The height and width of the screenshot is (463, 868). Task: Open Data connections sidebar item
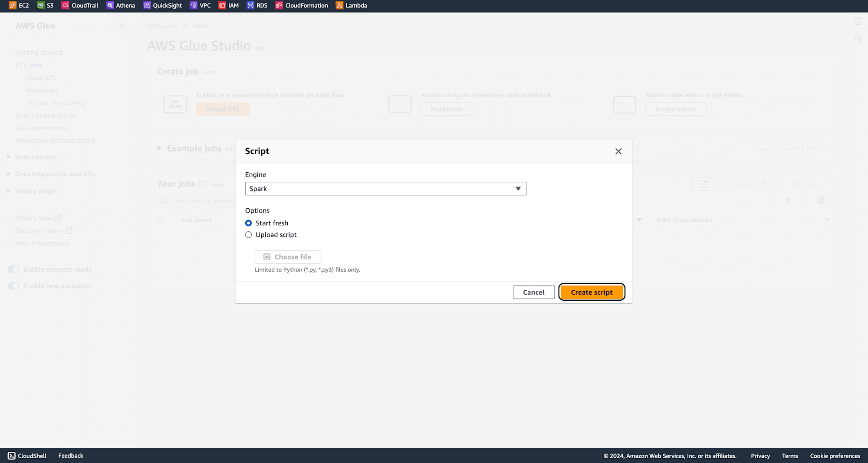coord(42,128)
